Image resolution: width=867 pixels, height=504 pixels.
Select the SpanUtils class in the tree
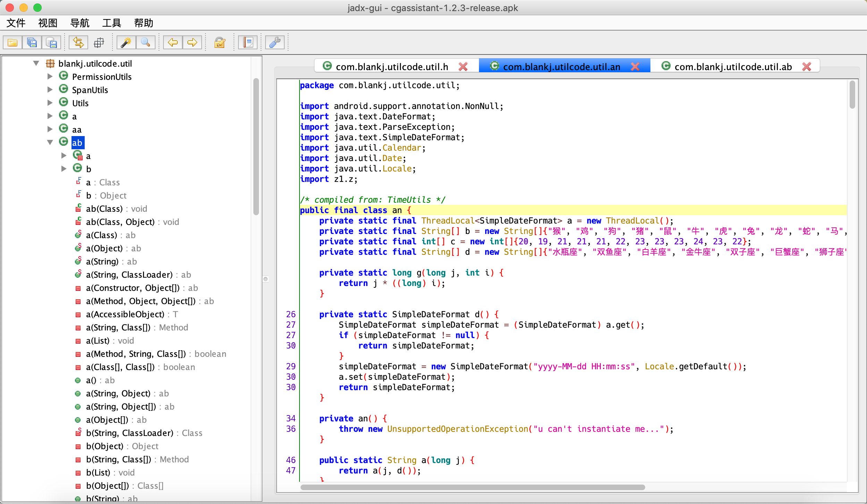point(90,90)
